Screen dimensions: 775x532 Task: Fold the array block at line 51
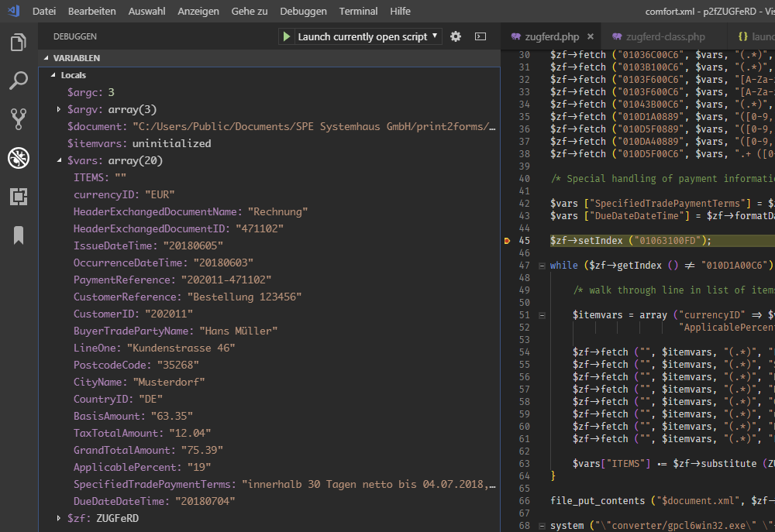point(541,315)
